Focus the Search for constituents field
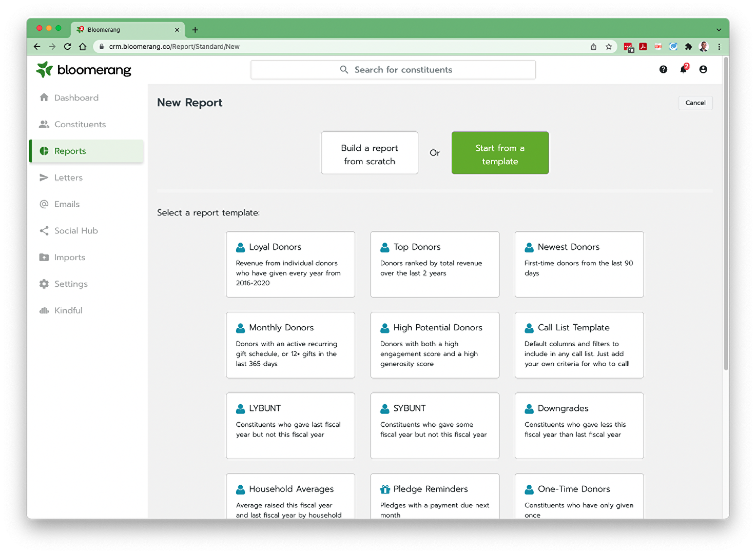This screenshot has height=554, width=756. (393, 70)
